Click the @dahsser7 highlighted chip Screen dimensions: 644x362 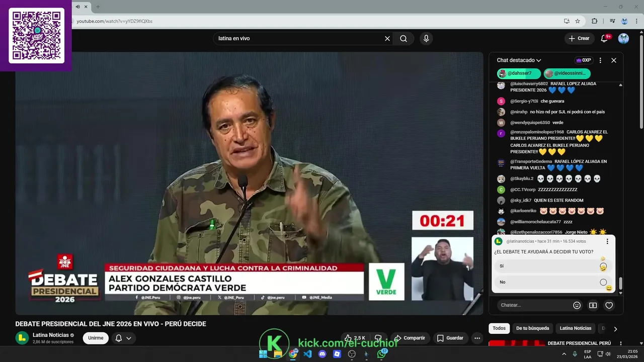[519, 73]
